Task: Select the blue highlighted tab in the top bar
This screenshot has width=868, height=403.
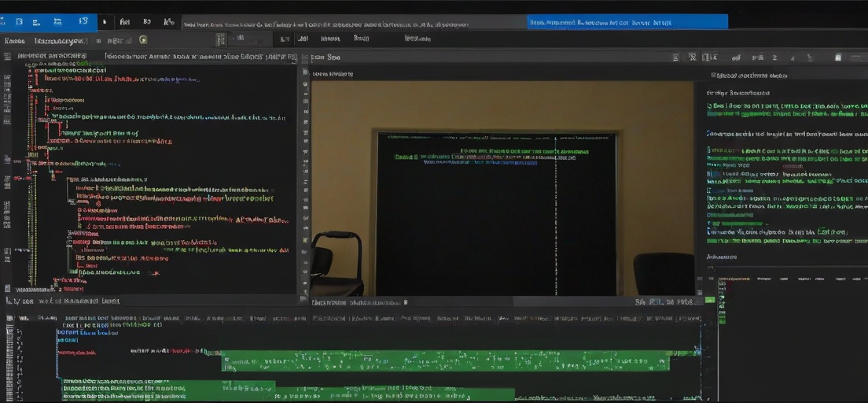Action: point(627,23)
